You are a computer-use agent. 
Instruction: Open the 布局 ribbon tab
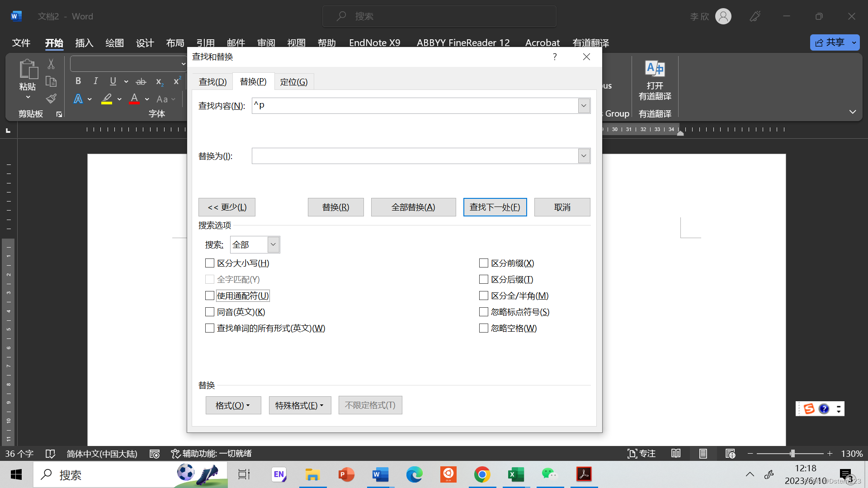[175, 43]
